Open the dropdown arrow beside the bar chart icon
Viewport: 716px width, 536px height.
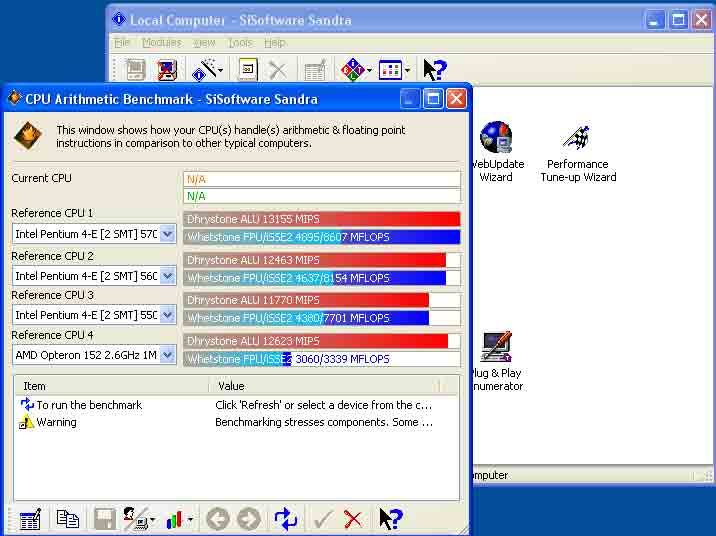pos(190,519)
